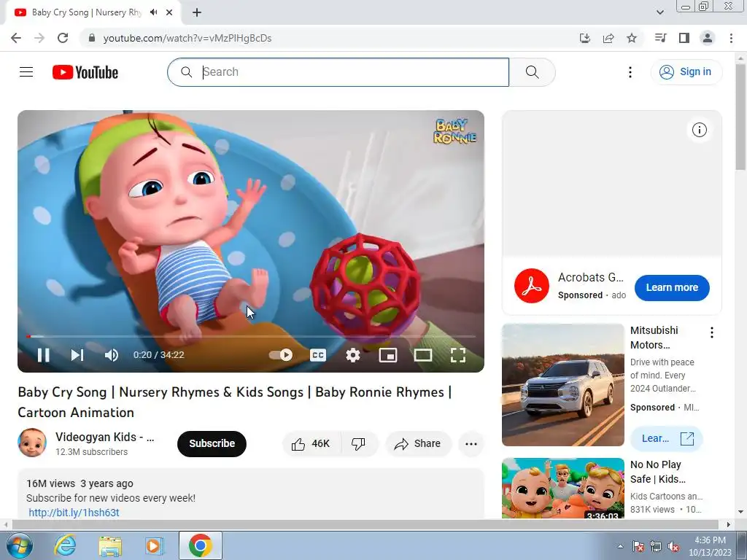The height and width of the screenshot is (560, 747).
Task: Like the video (46K)
Action: (311, 444)
